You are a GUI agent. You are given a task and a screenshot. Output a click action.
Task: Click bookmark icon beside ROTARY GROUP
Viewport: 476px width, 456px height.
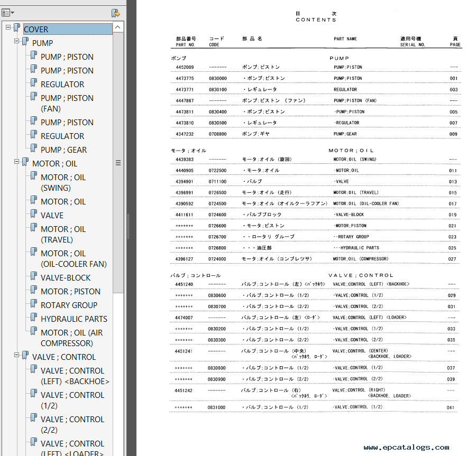point(34,303)
